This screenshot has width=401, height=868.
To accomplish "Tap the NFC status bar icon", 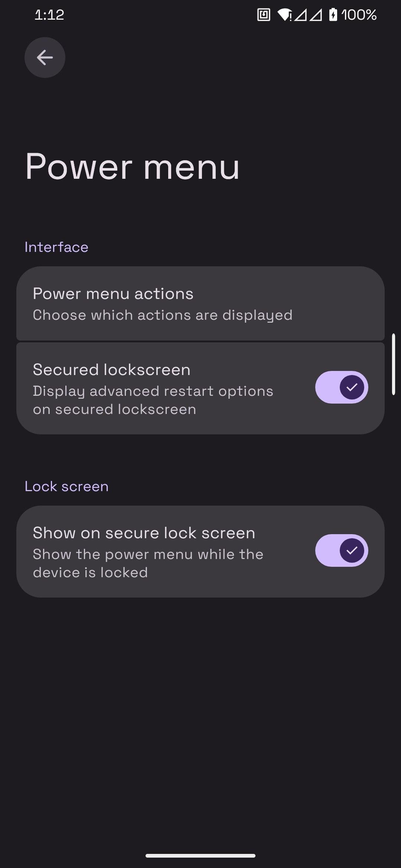I will click(264, 15).
